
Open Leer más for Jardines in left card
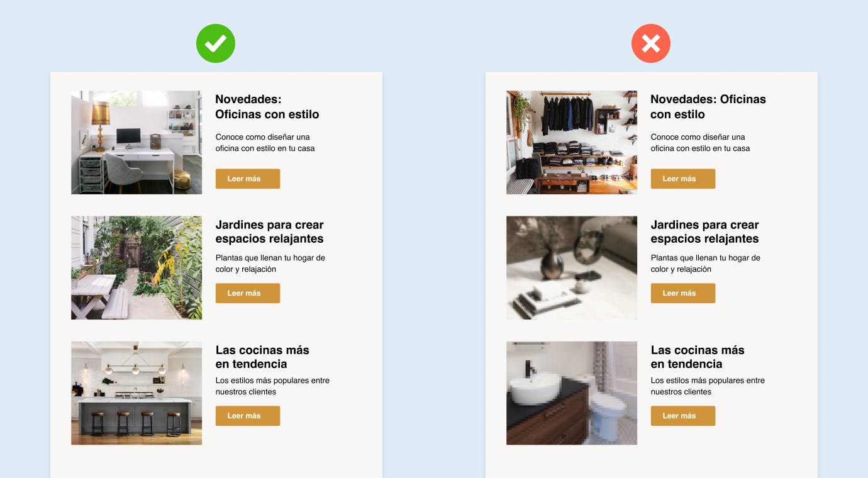(x=248, y=293)
